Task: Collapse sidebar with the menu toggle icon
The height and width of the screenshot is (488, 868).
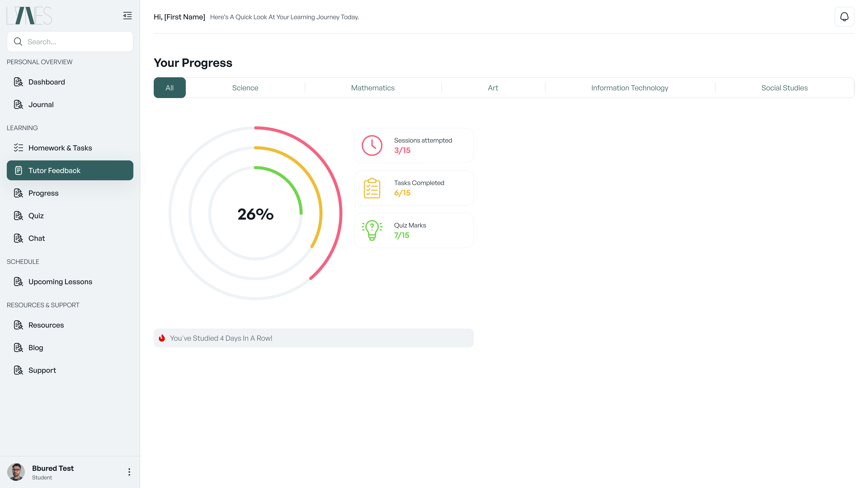Action: 127,15
